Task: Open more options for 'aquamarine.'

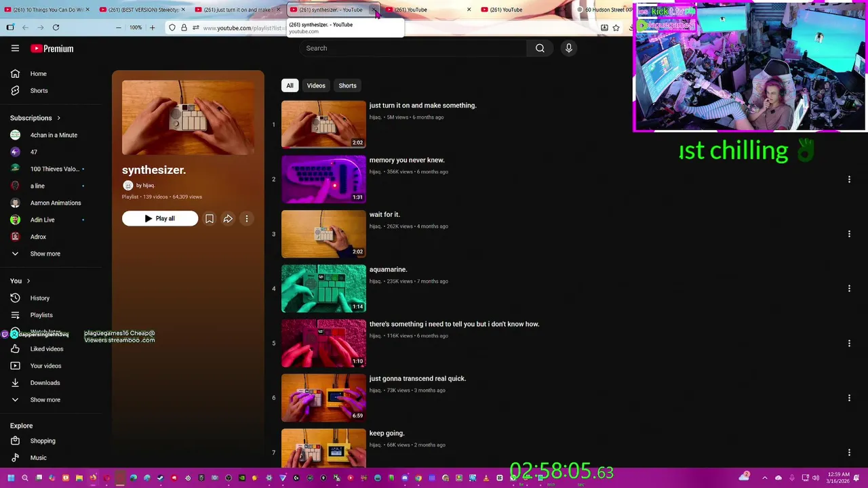Action: [x=849, y=289]
